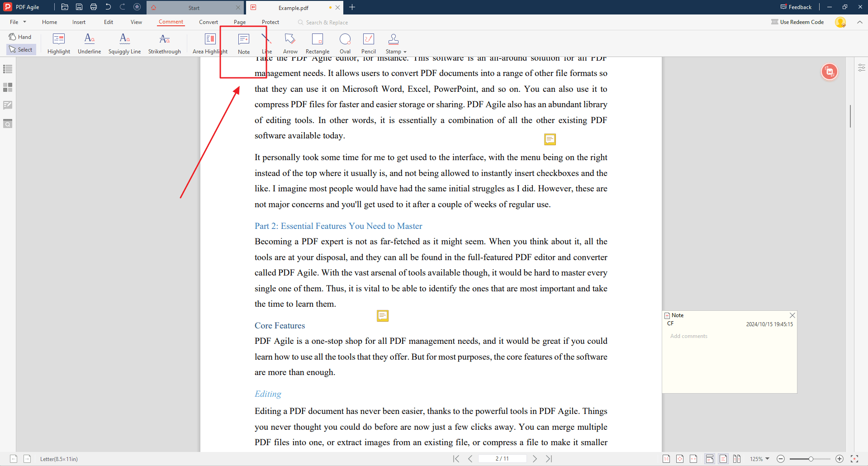This screenshot has width=868, height=466.
Task: Switch to the Hand tool
Action: click(20, 37)
